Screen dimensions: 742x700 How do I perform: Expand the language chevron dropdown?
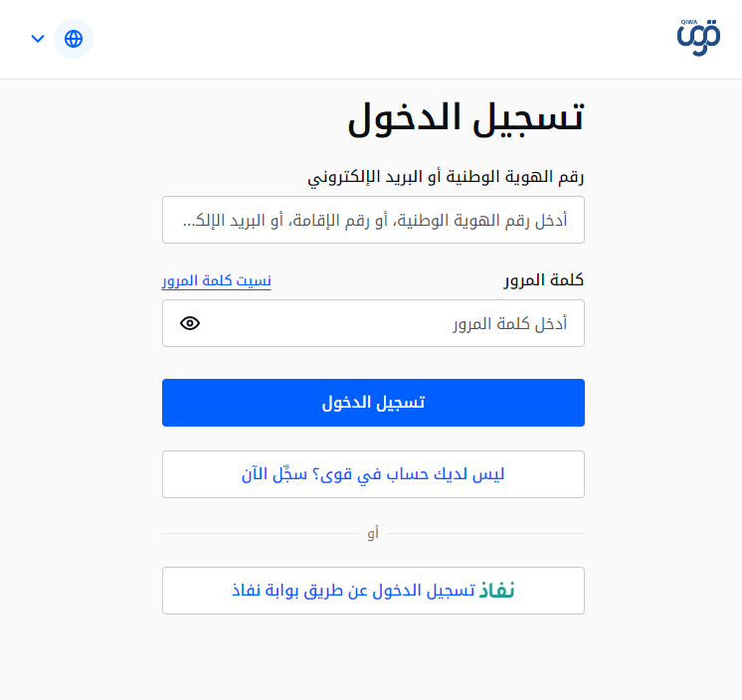point(38,39)
